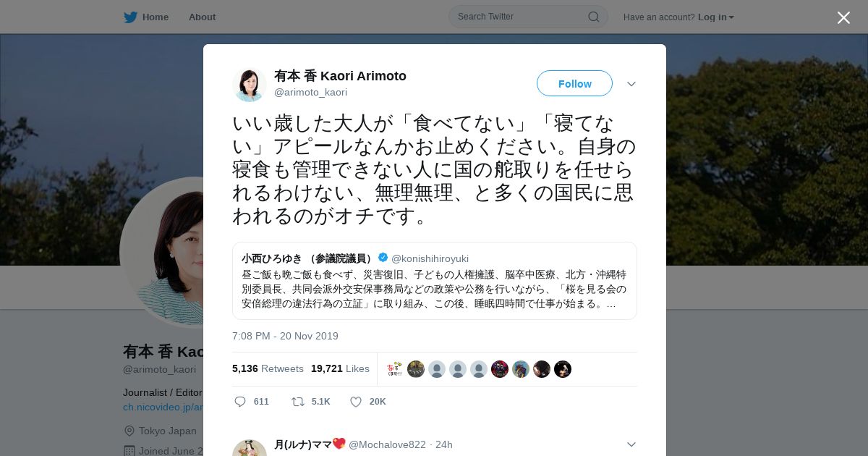Click the Twitter bird logo icon
This screenshot has width=868, height=456.
(x=130, y=17)
